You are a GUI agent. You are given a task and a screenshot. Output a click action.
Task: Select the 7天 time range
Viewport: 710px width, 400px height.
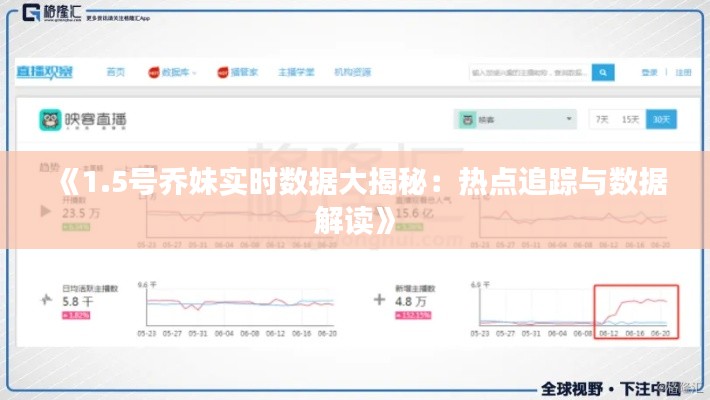pyautogui.click(x=602, y=120)
